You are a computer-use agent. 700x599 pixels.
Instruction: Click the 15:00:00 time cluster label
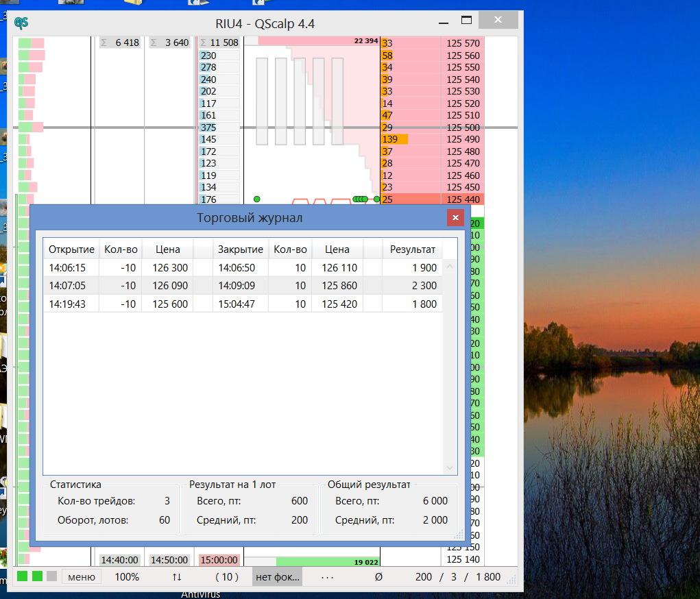pyautogui.click(x=219, y=560)
